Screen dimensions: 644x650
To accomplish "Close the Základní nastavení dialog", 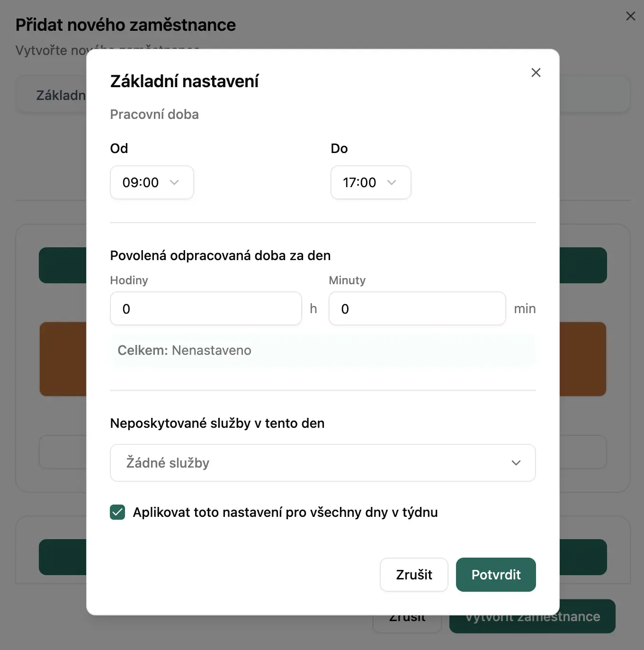I will 536,72.
